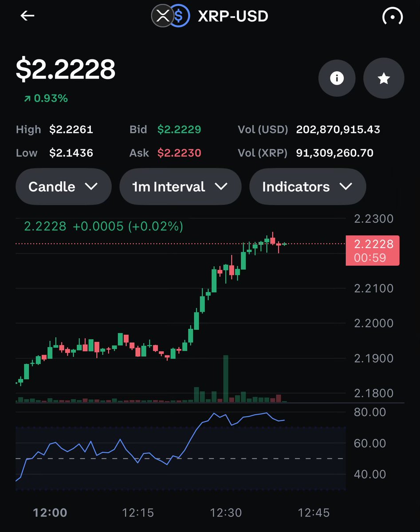Select the XRP coin logo in the header
The width and height of the screenshot is (420, 532).
tap(163, 16)
